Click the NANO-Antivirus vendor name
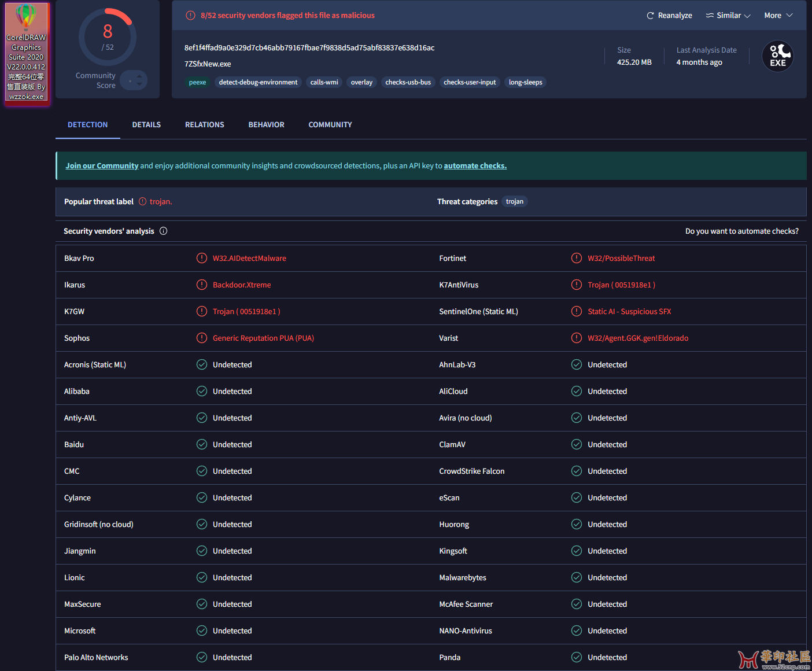812x671 pixels. pos(466,631)
